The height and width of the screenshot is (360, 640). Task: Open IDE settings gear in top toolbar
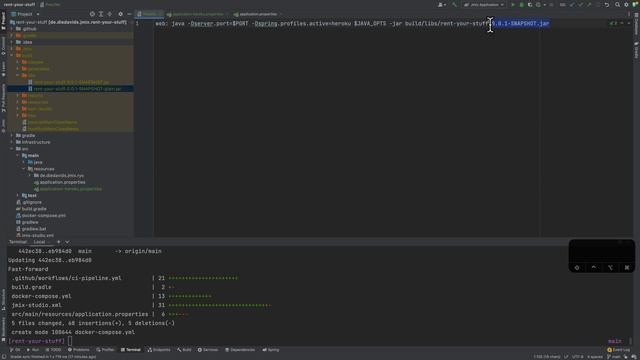coord(626,5)
